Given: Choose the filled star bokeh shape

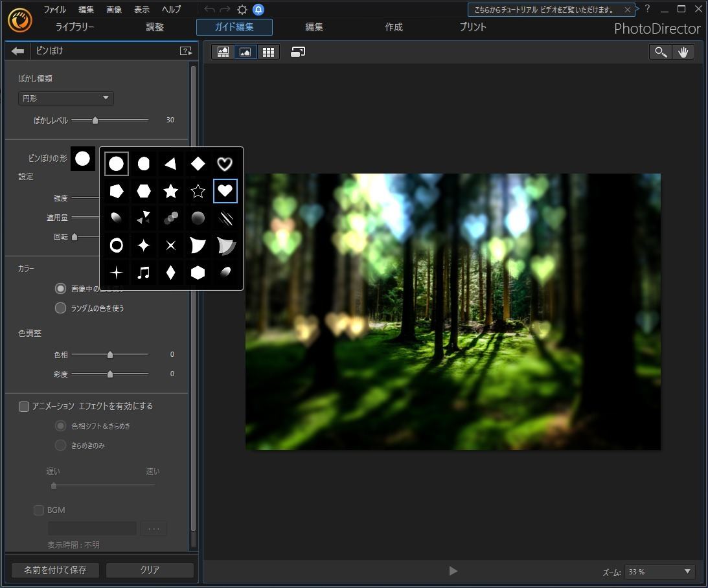Looking at the screenshot, I should click(170, 191).
